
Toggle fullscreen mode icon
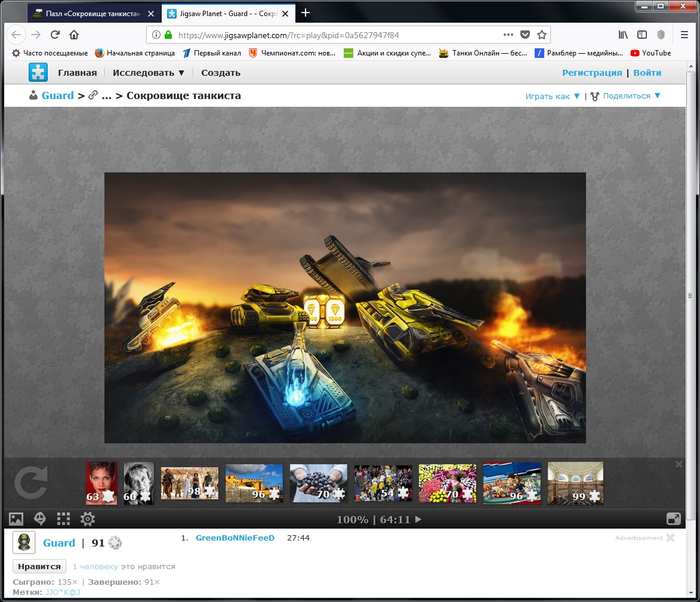pos(673,518)
